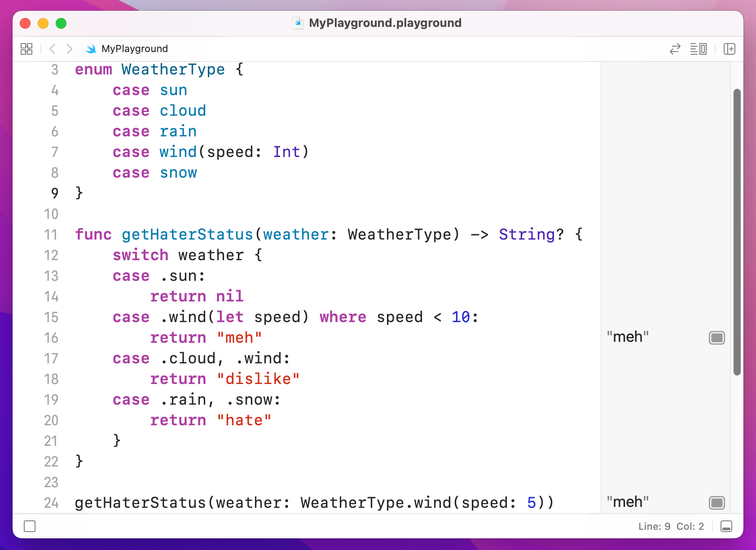Show inline result for "meh" on line 16
The height and width of the screenshot is (550, 756).
pos(716,338)
